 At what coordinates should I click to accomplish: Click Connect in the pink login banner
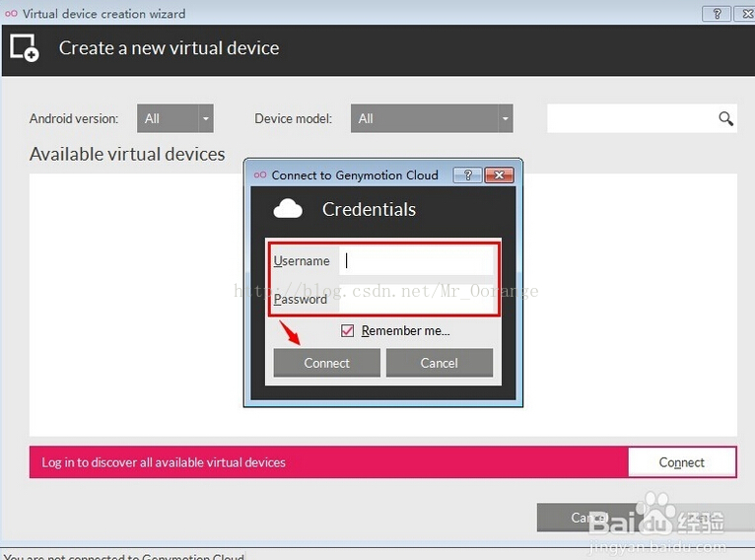pos(682,462)
